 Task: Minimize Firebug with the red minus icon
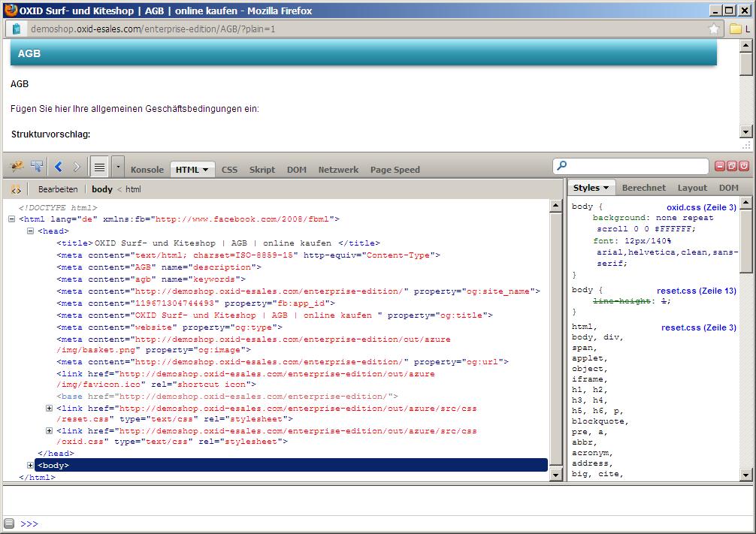pyautogui.click(x=720, y=166)
